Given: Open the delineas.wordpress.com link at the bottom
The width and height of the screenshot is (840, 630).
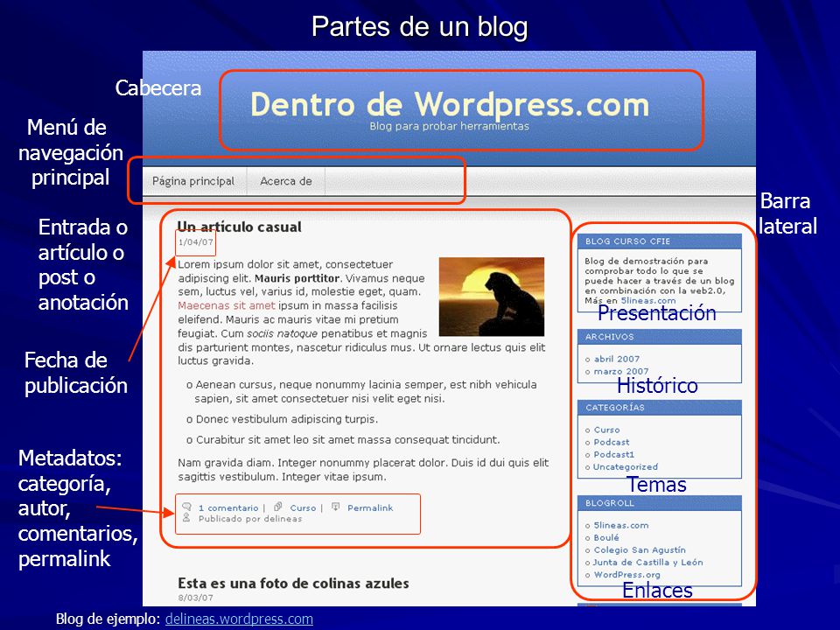Looking at the screenshot, I should [239, 619].
